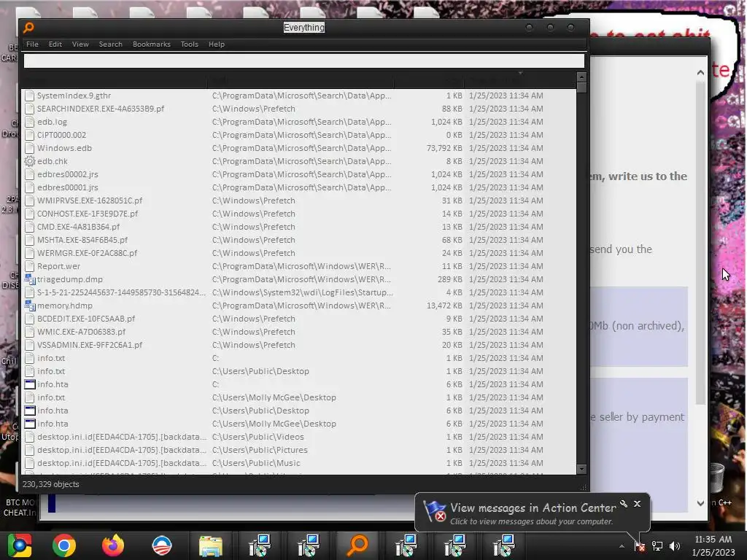Select info.txt located in C:
Image resolution: width=747 pixels, height=560 pixels.
[51, 358]
